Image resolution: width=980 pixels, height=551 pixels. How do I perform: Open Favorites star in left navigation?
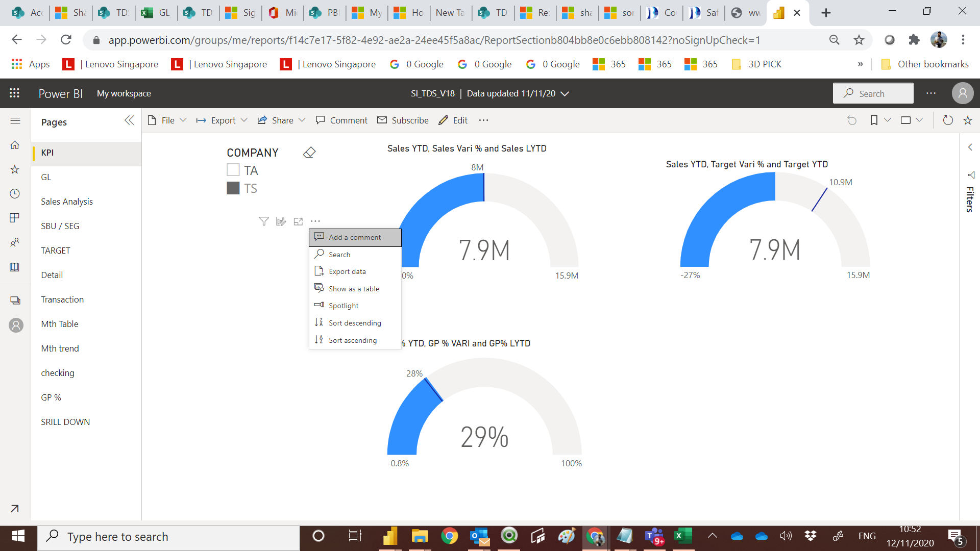tap(15, 169)
